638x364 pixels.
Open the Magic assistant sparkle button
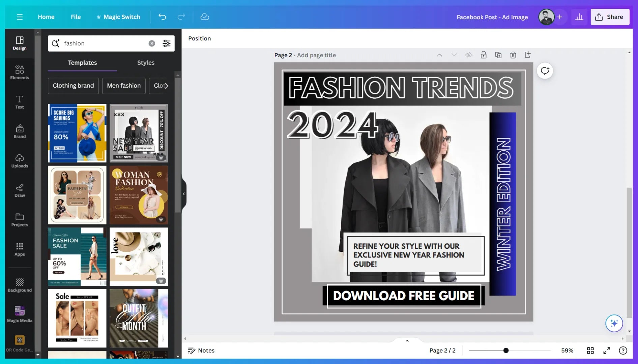click(614, 323)
